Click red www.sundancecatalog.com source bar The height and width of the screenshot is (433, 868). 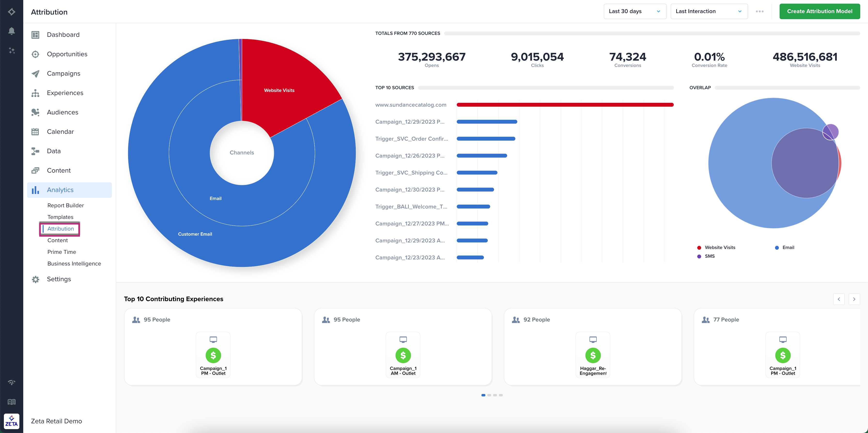pos(565,105)
